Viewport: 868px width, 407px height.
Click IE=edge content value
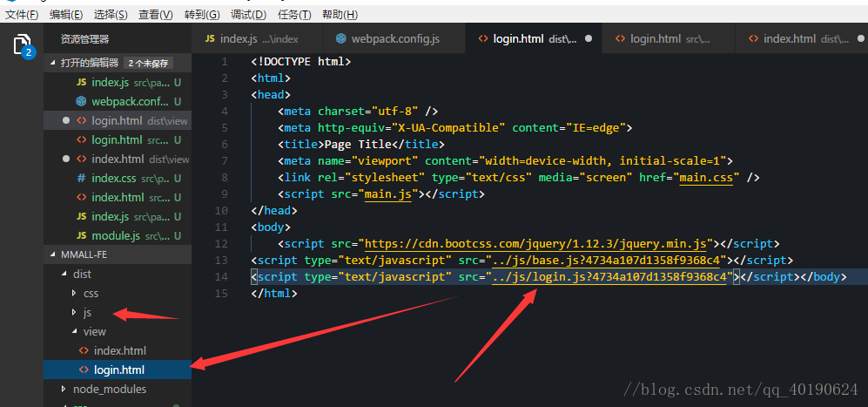point(595,128)
